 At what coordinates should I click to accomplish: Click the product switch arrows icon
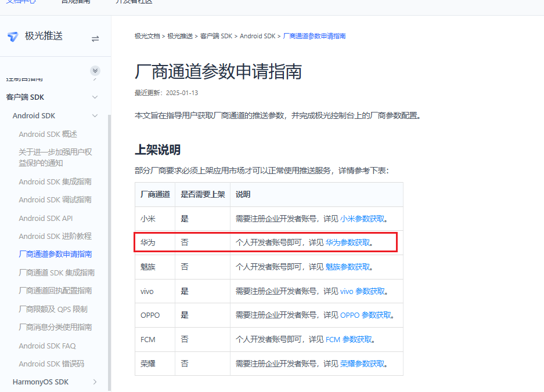[95, 39]
